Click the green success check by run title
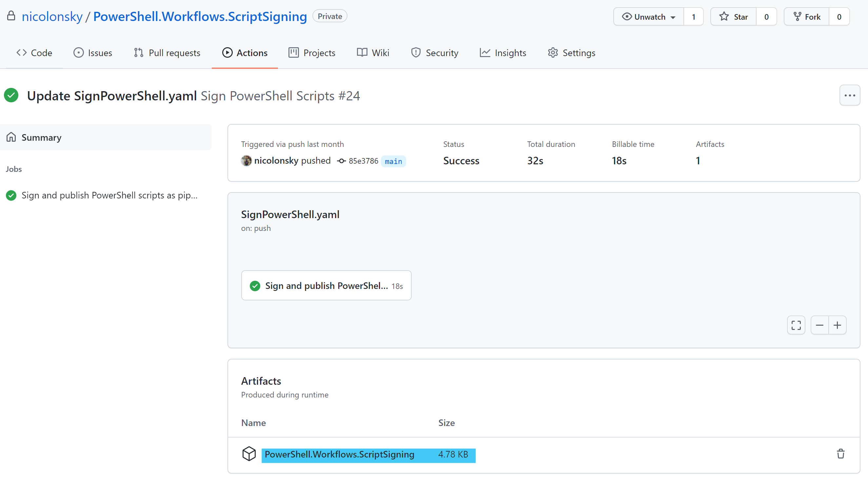868x488 pixels. tap(11, 95)
